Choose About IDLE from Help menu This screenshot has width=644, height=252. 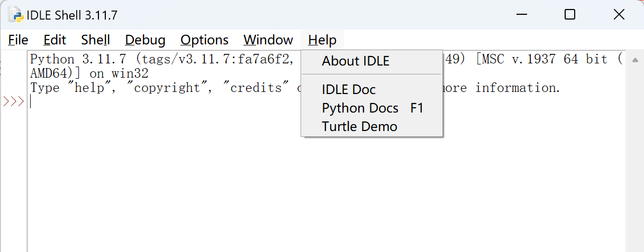371,61
